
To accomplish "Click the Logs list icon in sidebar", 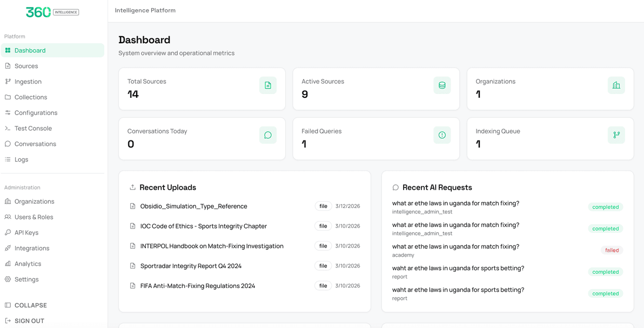I will 8,160.
